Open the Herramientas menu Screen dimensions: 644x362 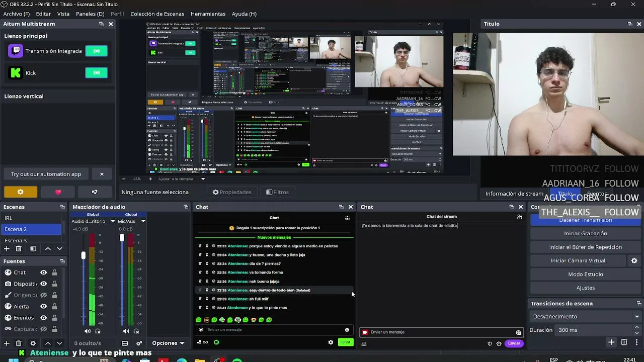tap(208, 14)
